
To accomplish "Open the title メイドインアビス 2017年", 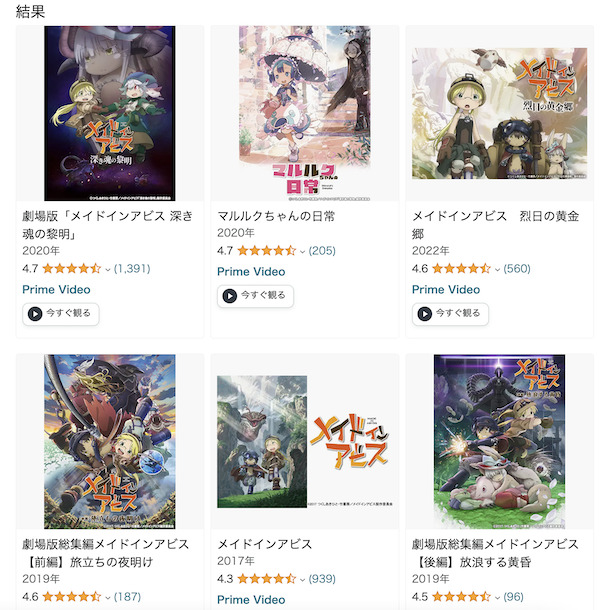I will [265, 544].
